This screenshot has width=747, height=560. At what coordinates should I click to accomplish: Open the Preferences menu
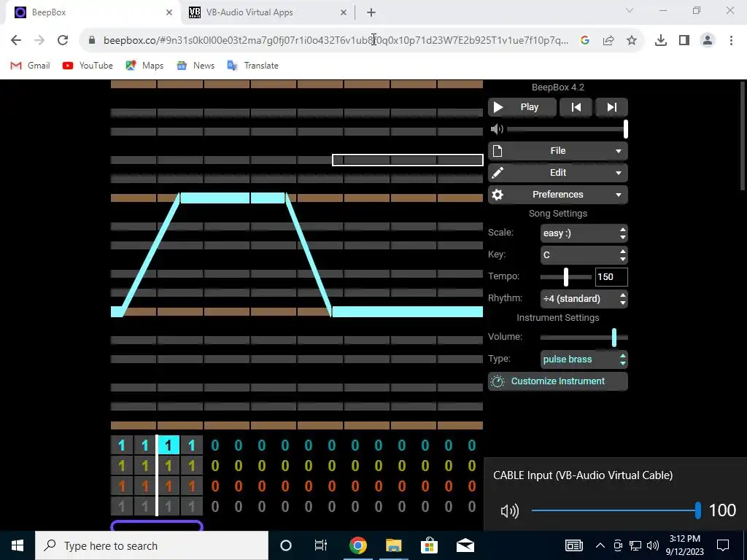(x=557, y=195)
